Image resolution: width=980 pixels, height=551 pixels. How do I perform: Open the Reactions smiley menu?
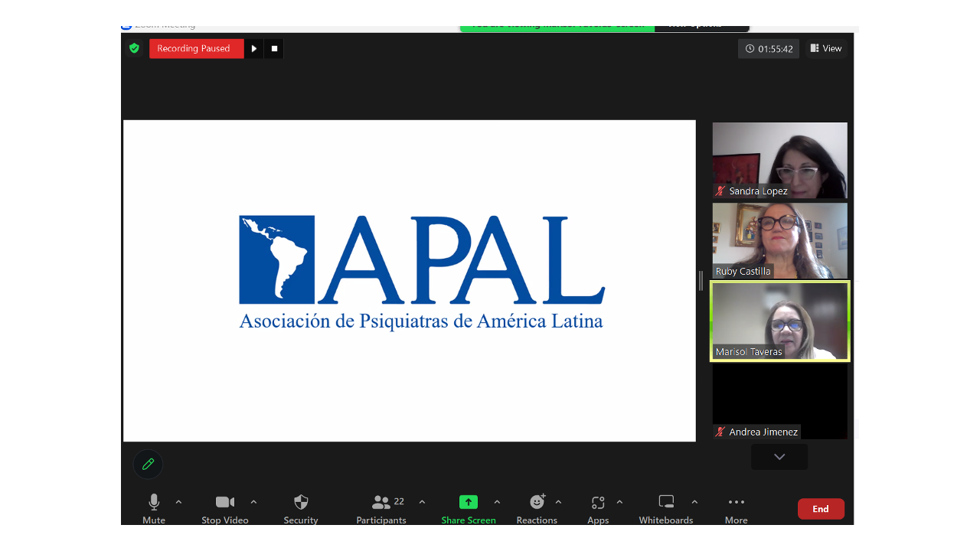pos(537,509)
